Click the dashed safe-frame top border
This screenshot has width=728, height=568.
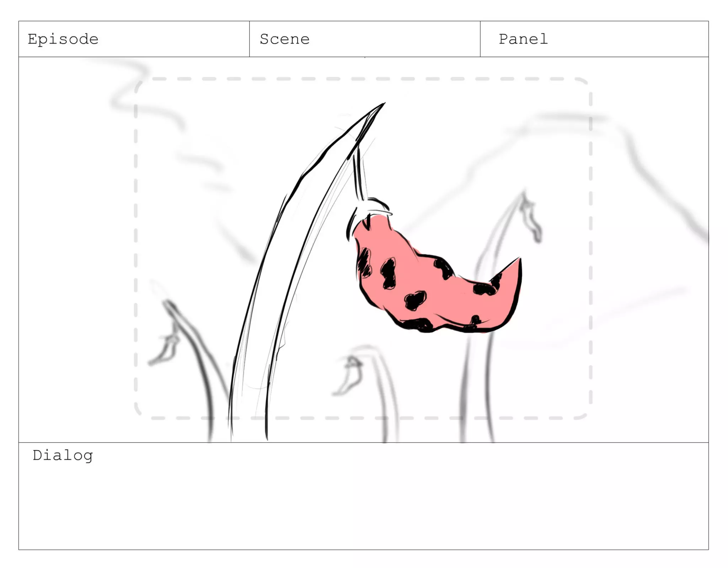(363, 79)
